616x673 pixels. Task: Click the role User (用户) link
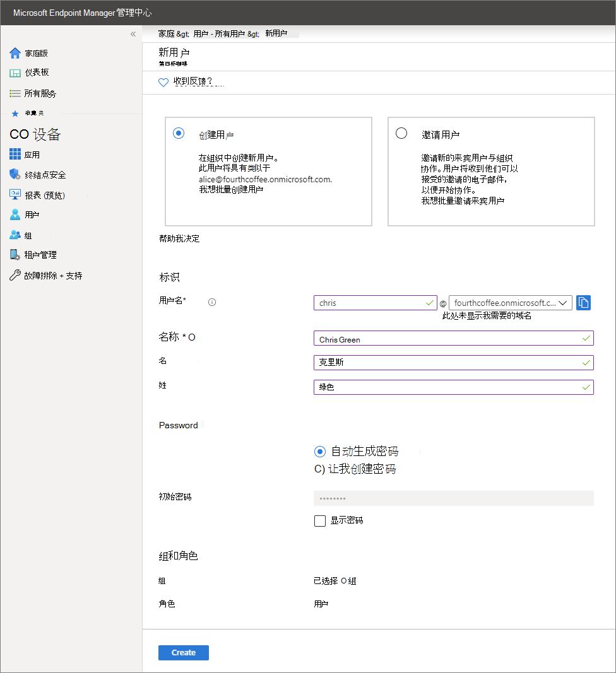click(x=321, y=604)
